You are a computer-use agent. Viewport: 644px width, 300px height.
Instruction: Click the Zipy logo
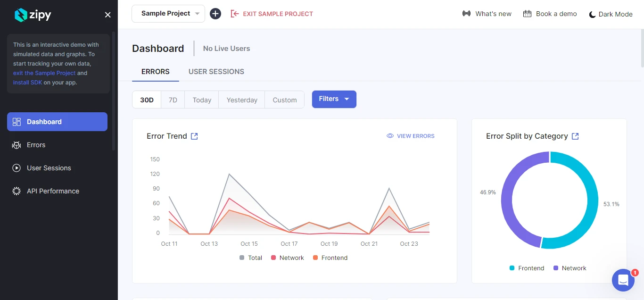click(x=33, y=15)
